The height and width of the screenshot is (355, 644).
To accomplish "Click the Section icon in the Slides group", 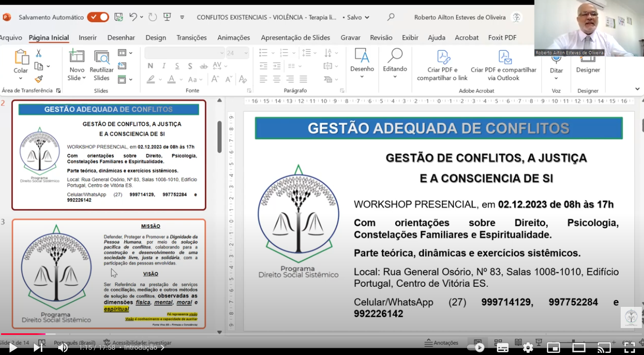I will tap(122, 79).
